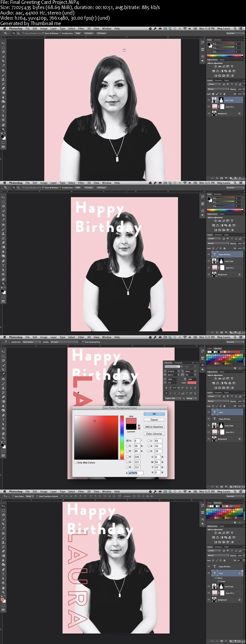This screenshot has width=246, height=644.
Task: Apply All Caps in the Character panel
Action: 174,388
